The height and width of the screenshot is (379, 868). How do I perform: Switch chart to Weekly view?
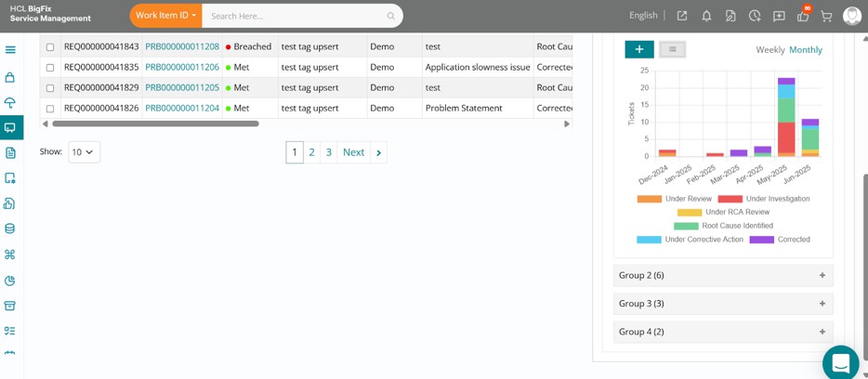click(x=770, y=50)
